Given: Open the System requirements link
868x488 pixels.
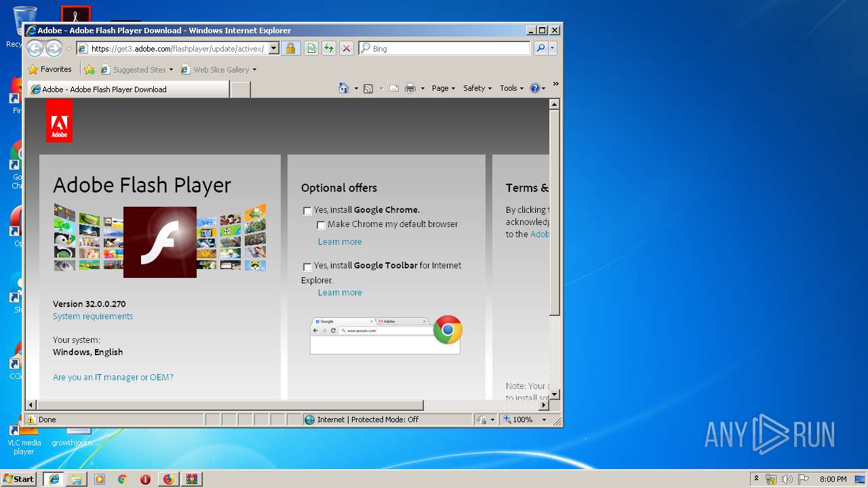Looking at the screenshot, I should click(x=93, y=317).
